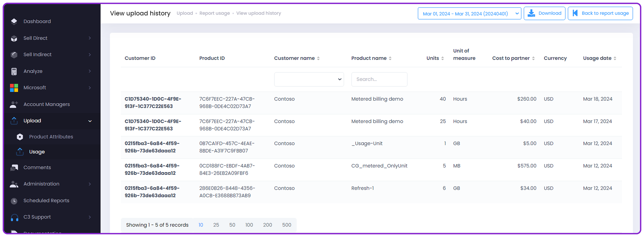Click the Download button

544,14
